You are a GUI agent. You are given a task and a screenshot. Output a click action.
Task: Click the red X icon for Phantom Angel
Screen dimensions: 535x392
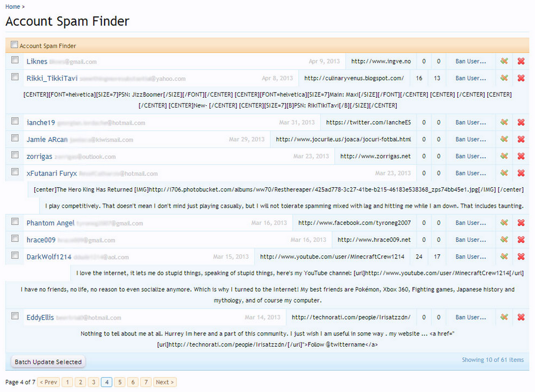tap(521, 223)
